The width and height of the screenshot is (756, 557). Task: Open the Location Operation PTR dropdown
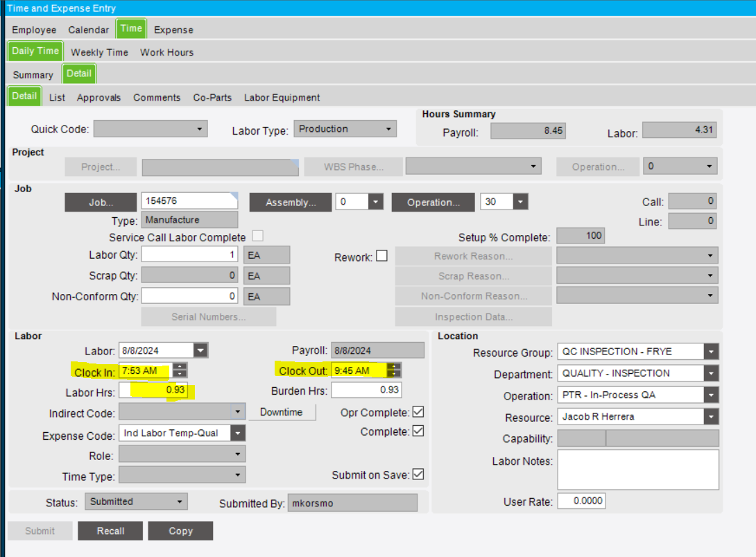coord(711,395)
